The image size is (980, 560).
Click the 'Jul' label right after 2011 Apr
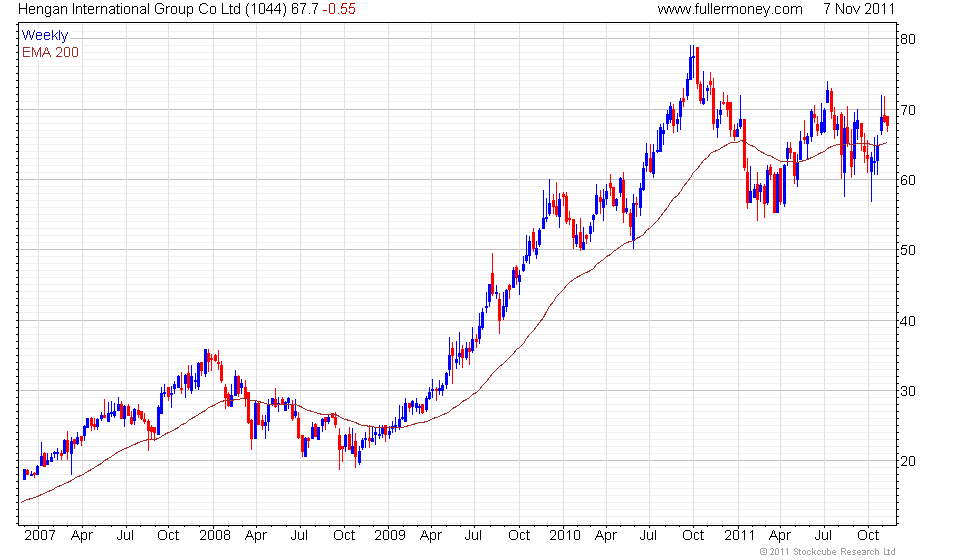click(823, 536)
